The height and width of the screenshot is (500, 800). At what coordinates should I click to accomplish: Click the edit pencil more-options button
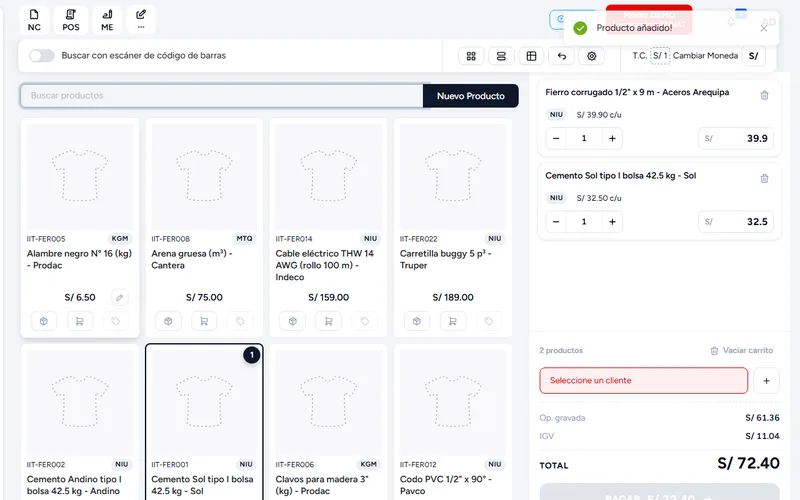[141, 20]
